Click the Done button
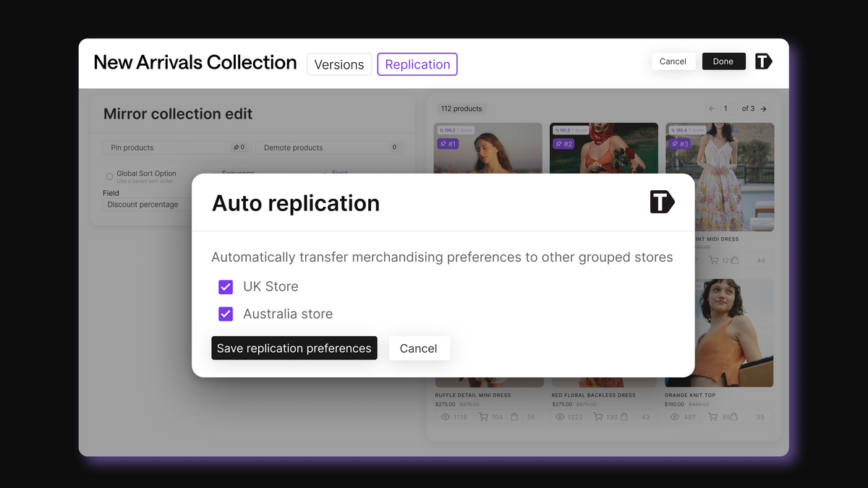Viewport: 868px width, 488px height. click(x=723, y=61)
